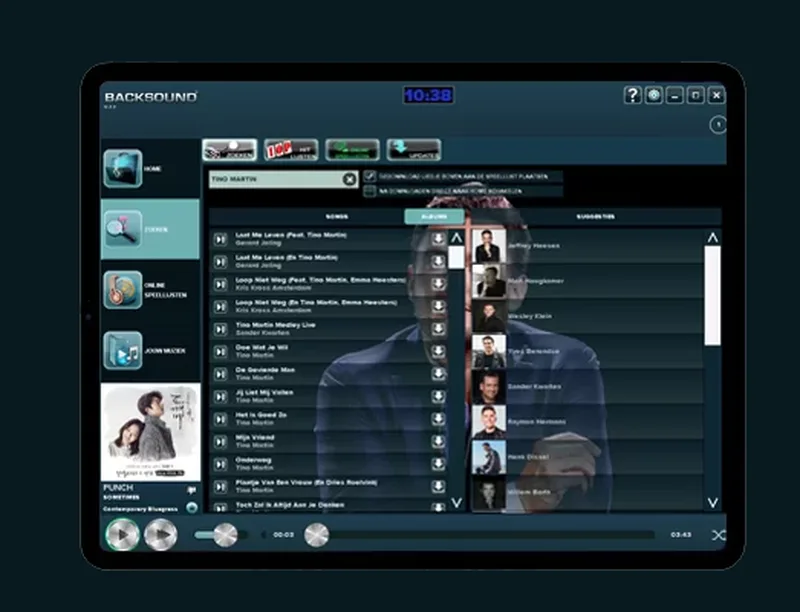The width and height of the screenshot is (800, 612).
Task: Select the Suggesties header tab
Action: pyautogui.click(x=595, y=217)
